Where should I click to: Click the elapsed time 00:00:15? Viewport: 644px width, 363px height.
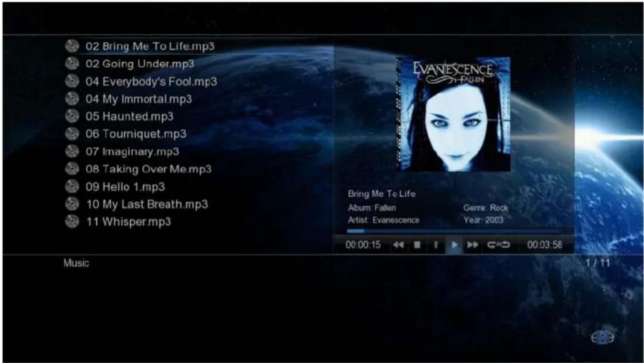(363, 245)
